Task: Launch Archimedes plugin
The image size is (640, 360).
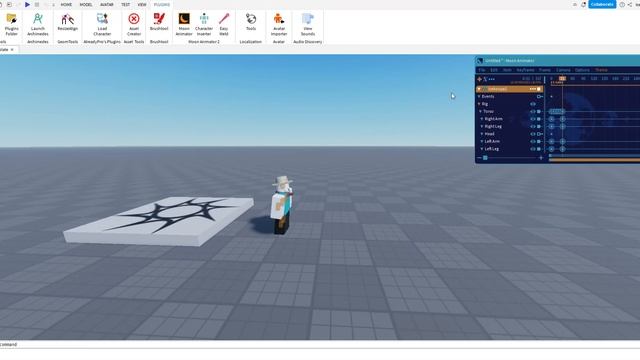Action: (x=38, y=24)
